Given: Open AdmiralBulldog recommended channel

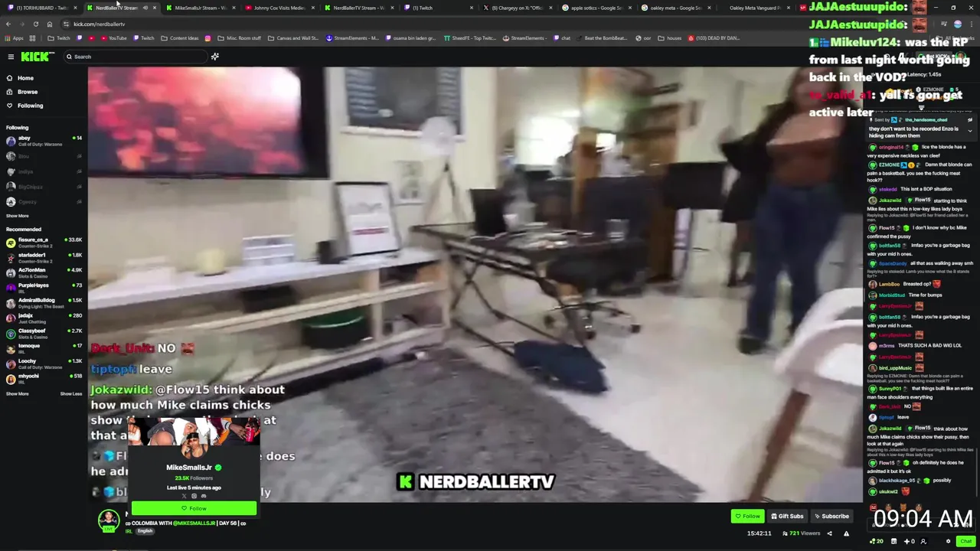Looking at the screenshot, I should pos(44,302).
